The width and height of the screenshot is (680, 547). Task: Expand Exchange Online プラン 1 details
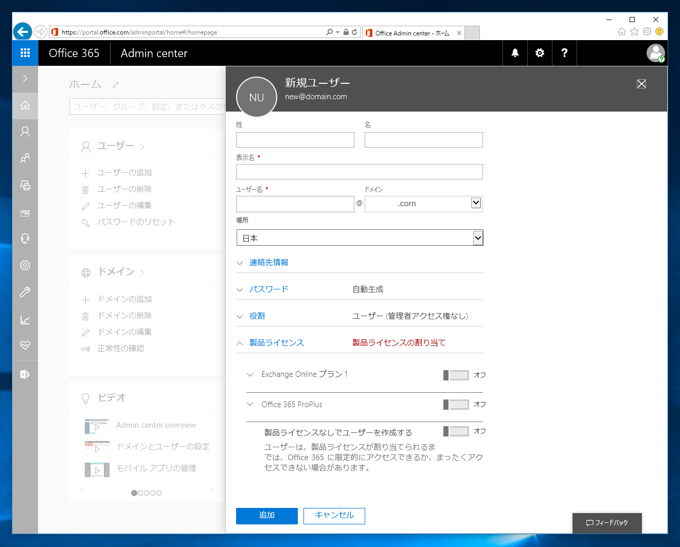click(250, 374)
